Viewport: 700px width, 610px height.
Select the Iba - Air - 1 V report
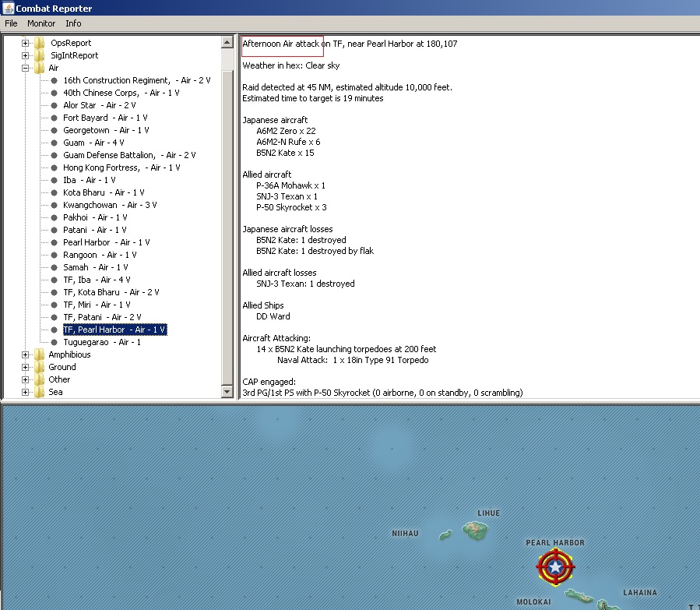click(x=90, y=181)
